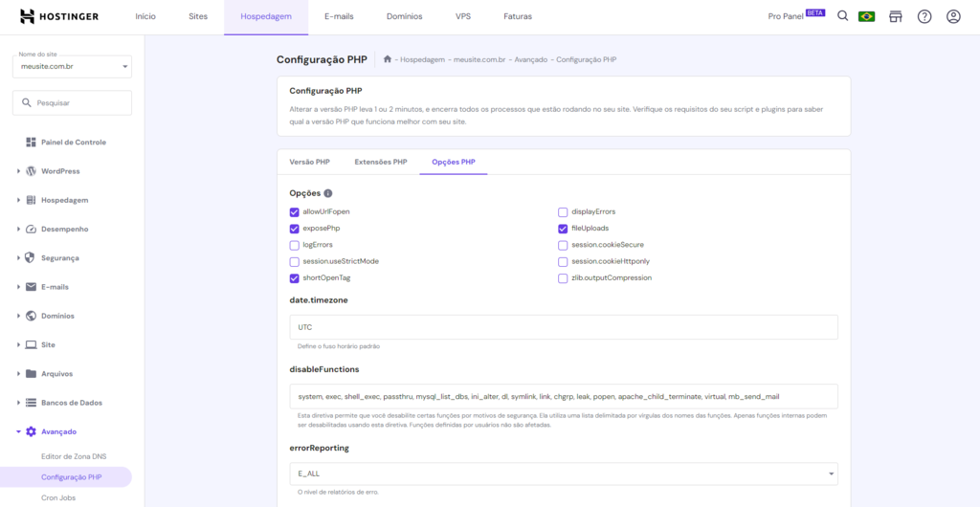Click the Arquivos folder icon
This screenshot has height=507, width=980.
[31, 374]
